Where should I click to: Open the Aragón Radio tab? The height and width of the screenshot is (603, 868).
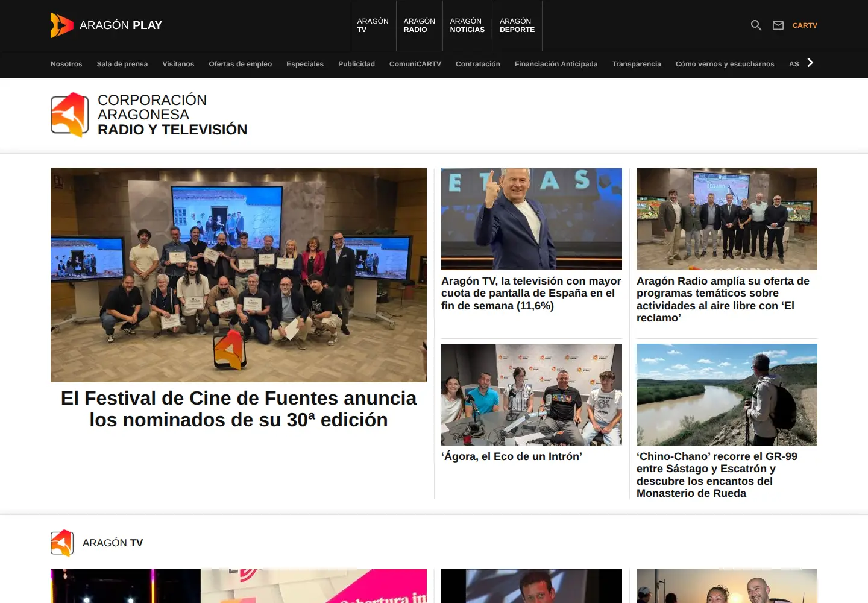click(x=419, y=25)
